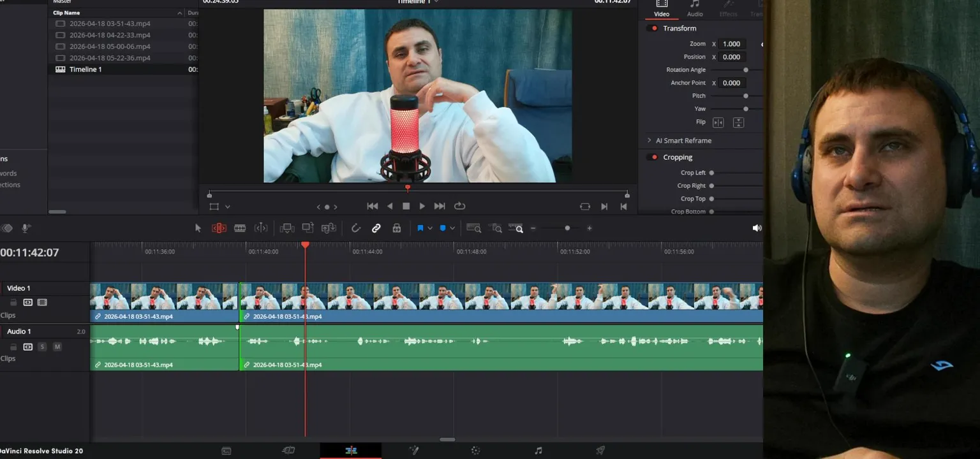This screenshot has height=459, width=980.
Task: Toggle timeline Snapping magnet icon
Action: pyautogui.click(x=356, y=228)
